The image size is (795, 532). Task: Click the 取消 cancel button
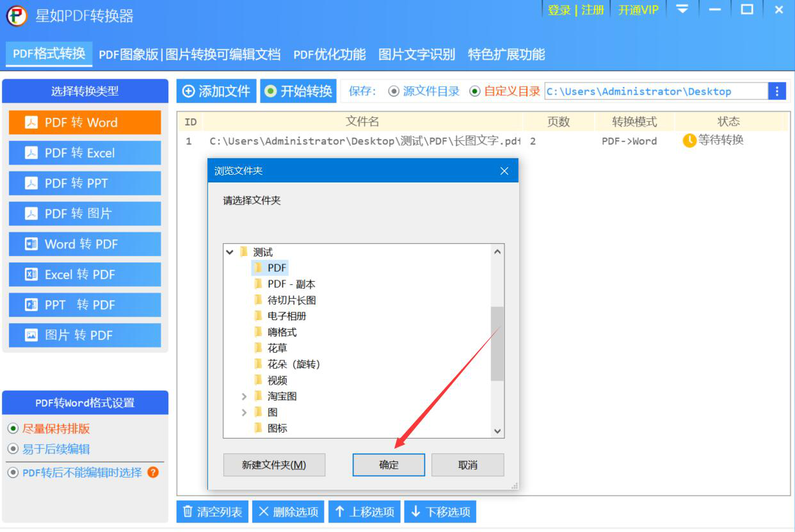[468, 465]
